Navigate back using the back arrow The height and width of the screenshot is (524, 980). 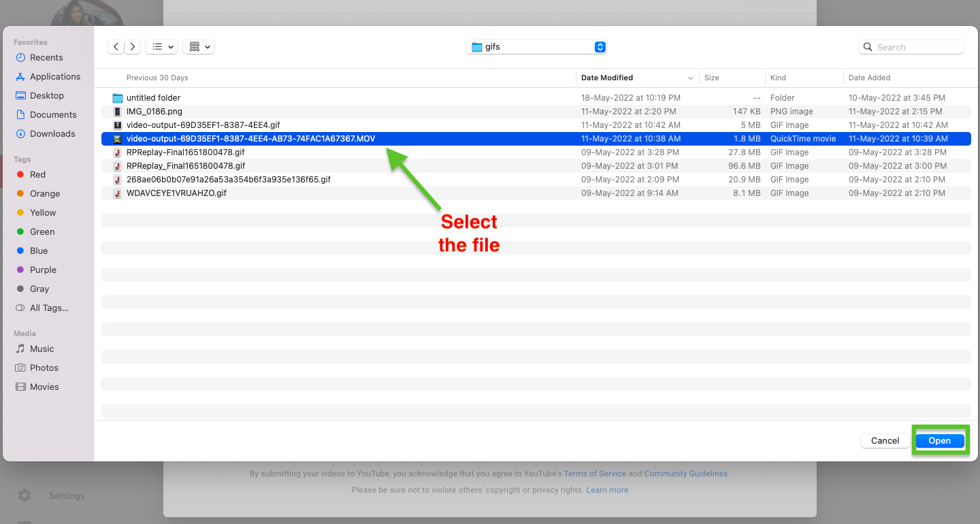point(116,46)
